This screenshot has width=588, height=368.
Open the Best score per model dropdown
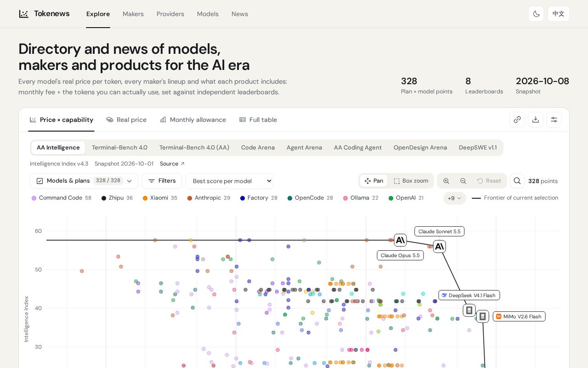click(229, 181)
